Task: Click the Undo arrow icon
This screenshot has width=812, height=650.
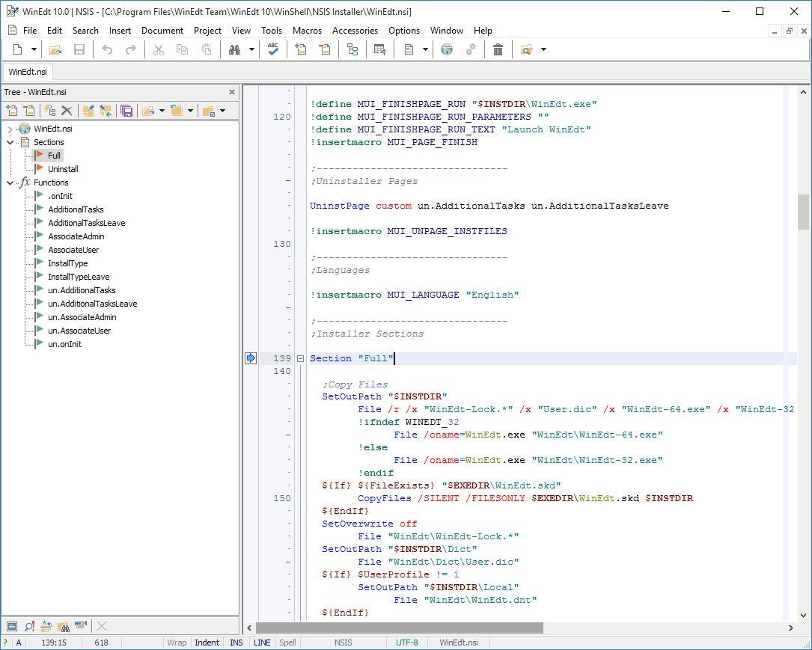Action: [x=107, y=49]
